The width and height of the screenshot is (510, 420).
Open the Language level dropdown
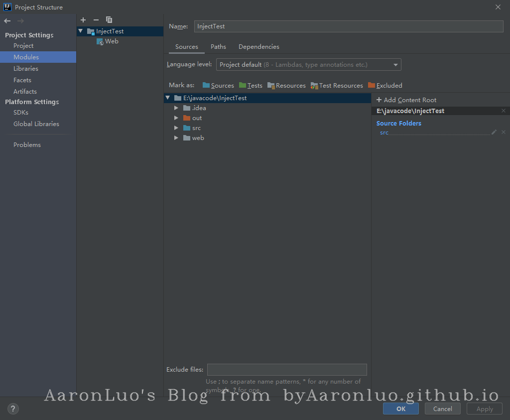[x=308, y=65]
